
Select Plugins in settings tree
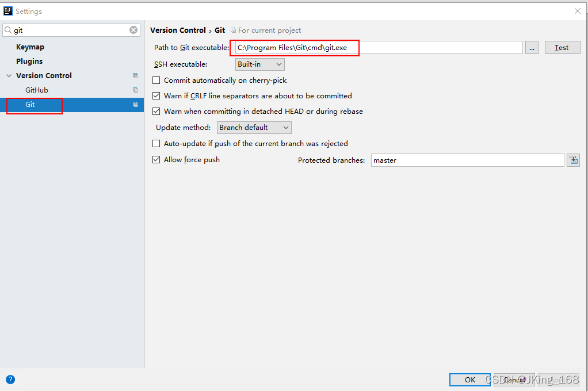coord(29,61)
